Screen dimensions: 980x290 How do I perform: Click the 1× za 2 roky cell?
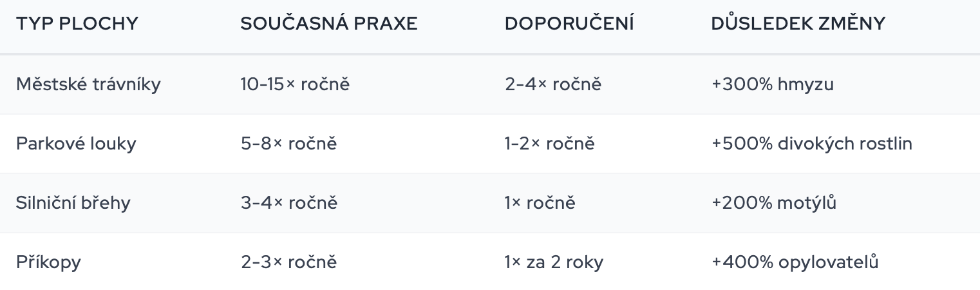554,262
